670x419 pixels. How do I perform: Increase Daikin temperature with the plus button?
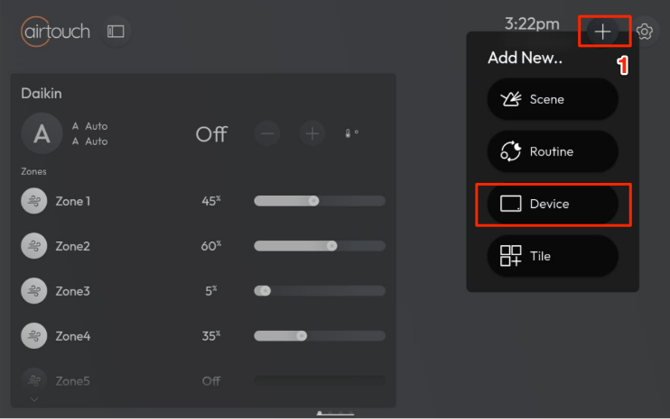click(313, 134)
